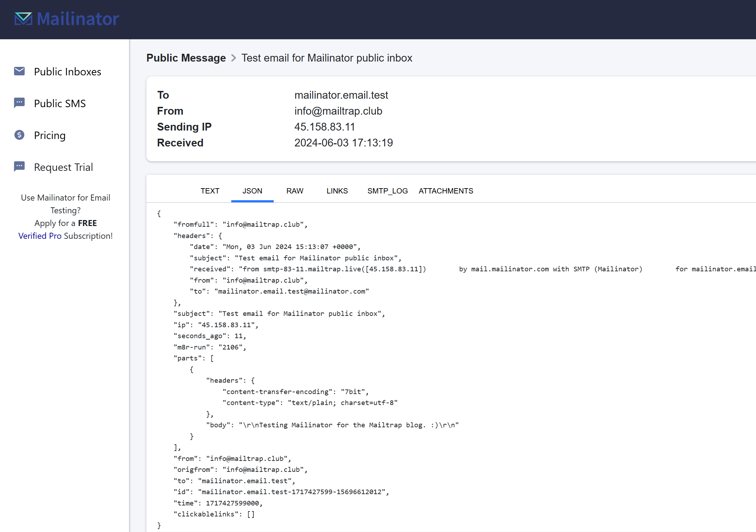Click the "parts" array line
This screenshot has height=532, width=756.
(193, 358)
